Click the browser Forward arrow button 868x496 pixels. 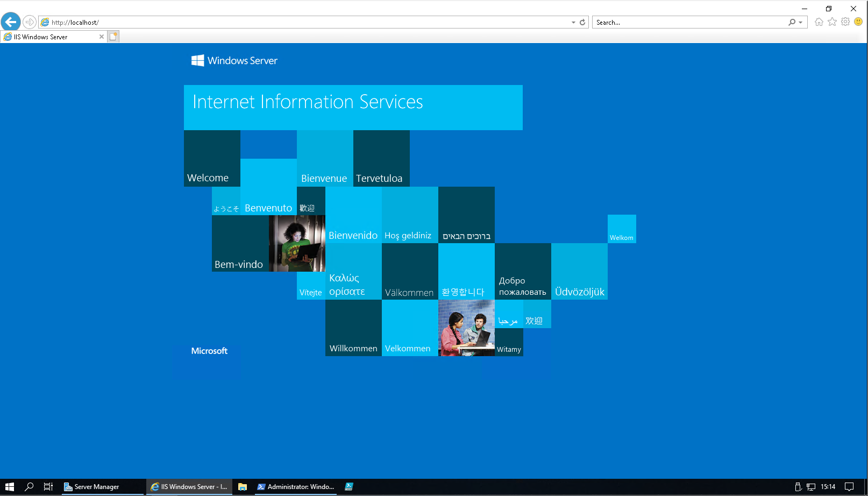(x=30, y=22)
